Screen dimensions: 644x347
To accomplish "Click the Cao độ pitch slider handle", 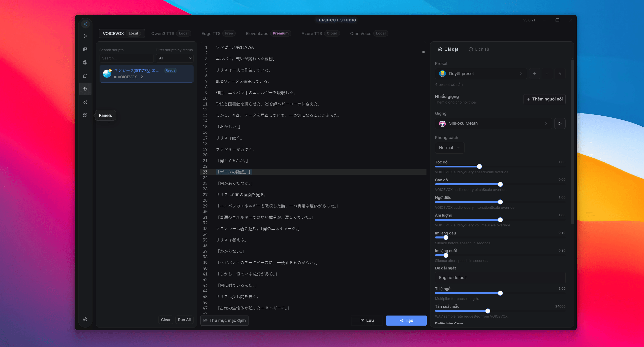I will tap(500, 184).
